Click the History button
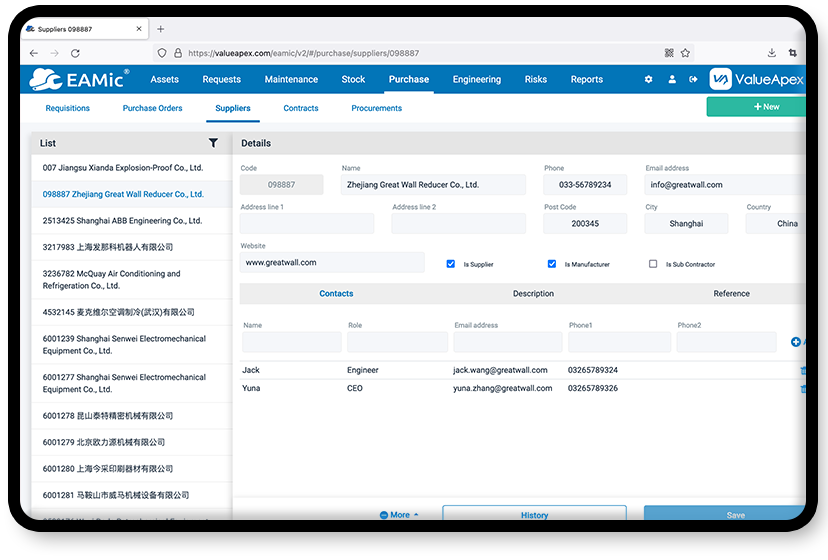The height and width of the screenshot is (560, 828). [x=534, y=515]
